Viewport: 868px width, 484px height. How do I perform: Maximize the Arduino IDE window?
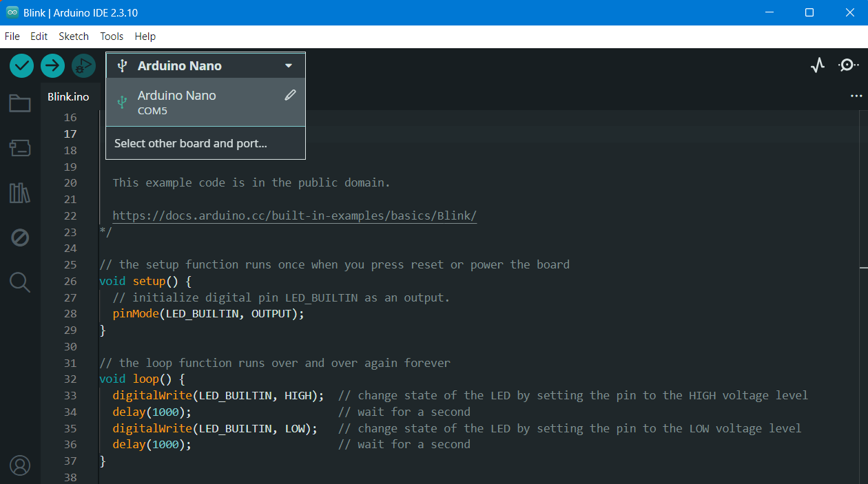[x=809, y=12]
